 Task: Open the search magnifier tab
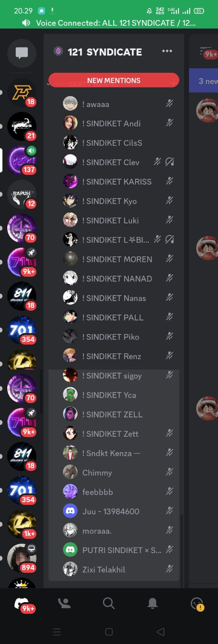click(109, 603)
